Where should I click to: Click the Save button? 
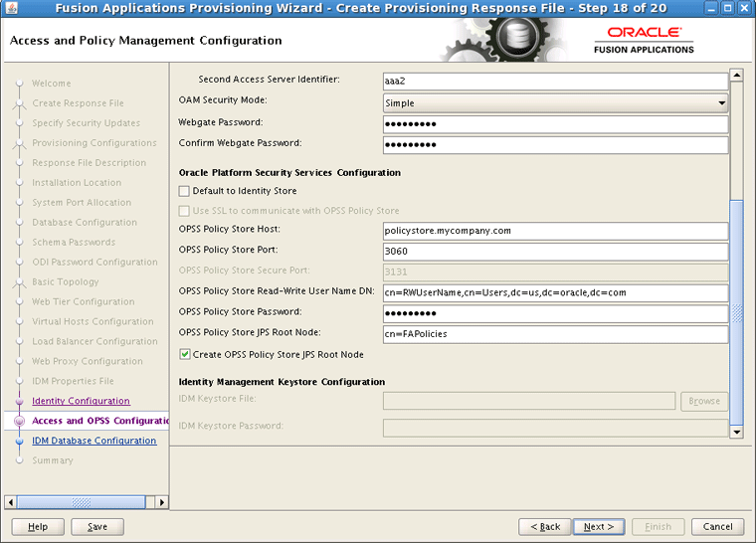tap(97, 527)
